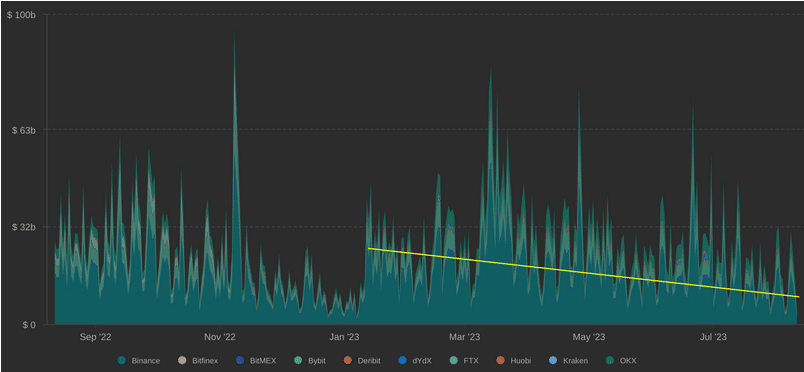Click the OKX legend color dot
This screenshot has height=372, width=804.
coord(610,361)
